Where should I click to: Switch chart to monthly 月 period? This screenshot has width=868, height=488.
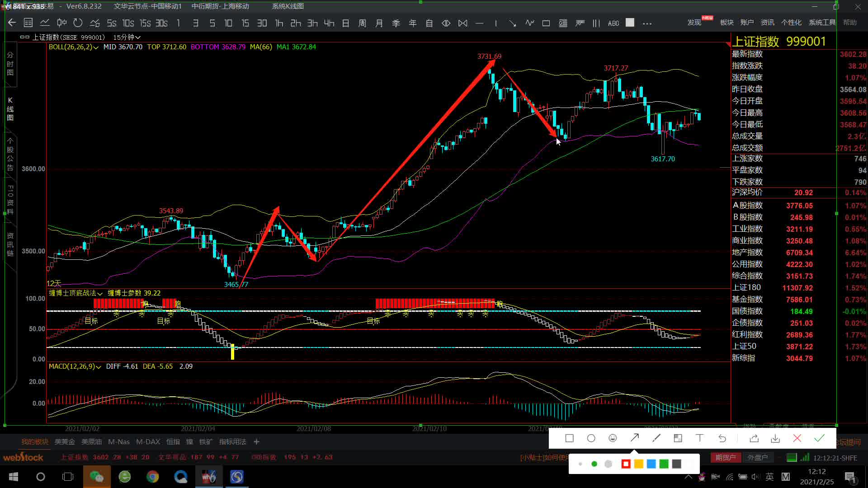pyautogui.click(x=379, y=23)
